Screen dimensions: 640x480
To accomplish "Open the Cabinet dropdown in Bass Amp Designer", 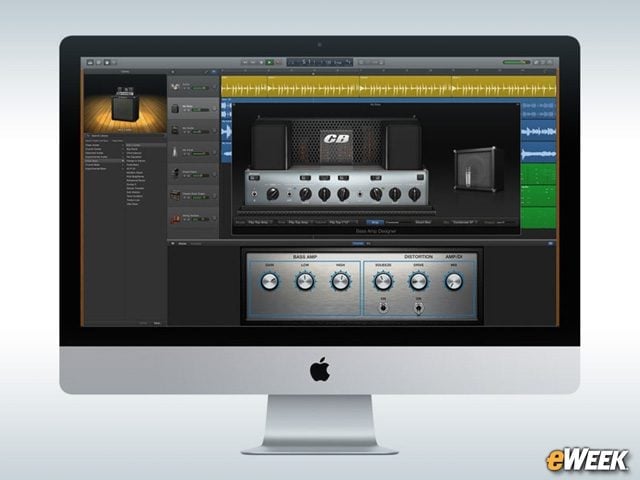I will click(x=342, y=222).
